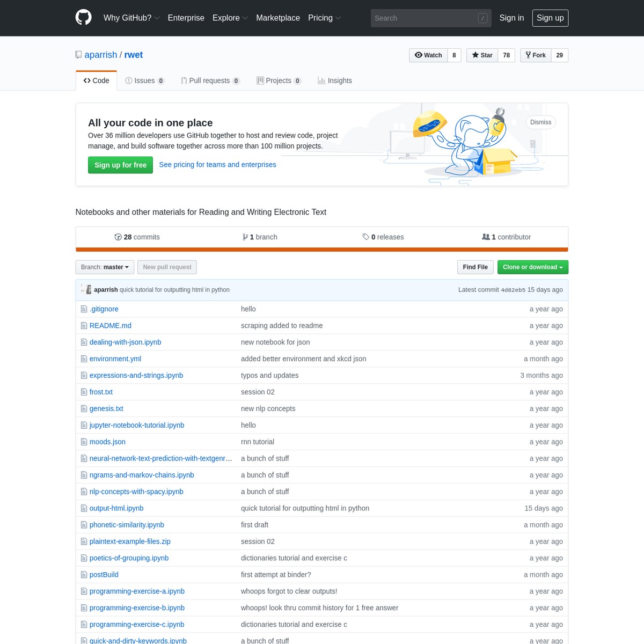Open programming-exercise-b.ipynb file
This screenshot has width=644, height=644.
point(137,608)
